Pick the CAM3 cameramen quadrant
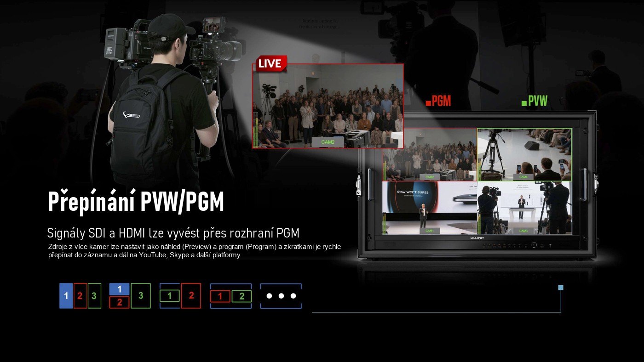This screenshot has height=362, width=644. pyautogui.click(x=525, y=208)
